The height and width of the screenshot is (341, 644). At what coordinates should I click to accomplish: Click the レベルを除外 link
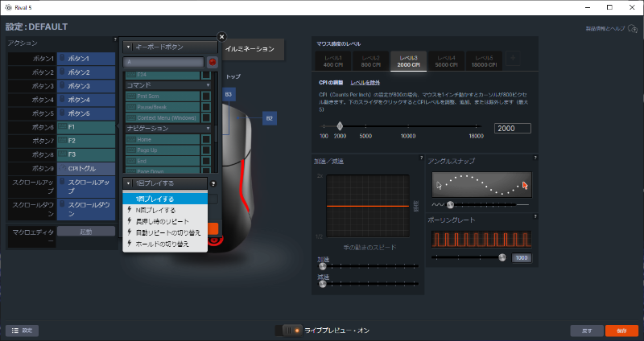365,83
